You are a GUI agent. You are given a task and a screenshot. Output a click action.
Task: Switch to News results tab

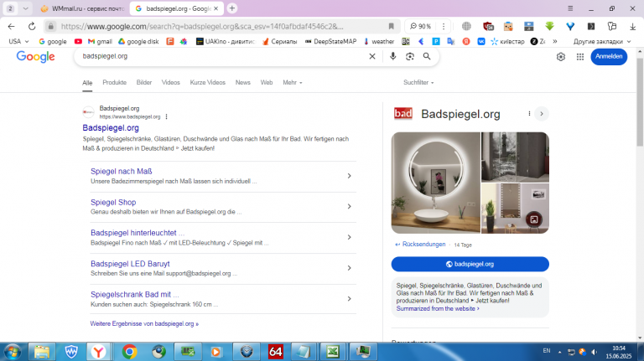pyautogui.click(x=242, y=82)
